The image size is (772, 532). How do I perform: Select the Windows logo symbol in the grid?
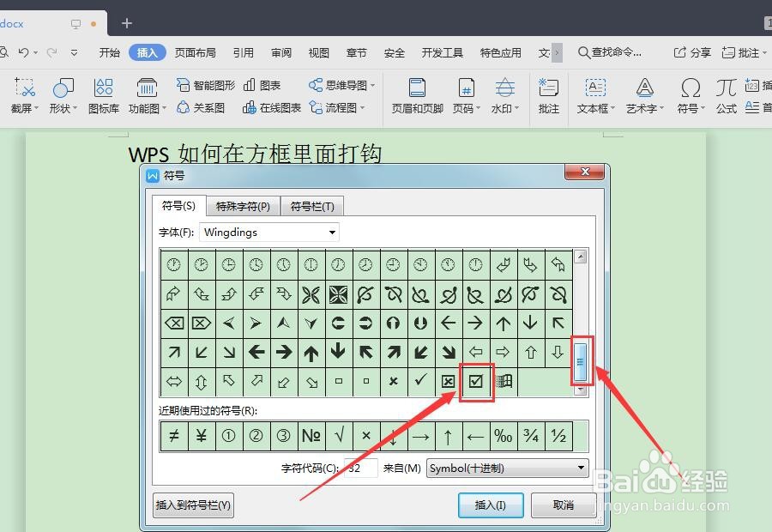[x=504, y=381]
